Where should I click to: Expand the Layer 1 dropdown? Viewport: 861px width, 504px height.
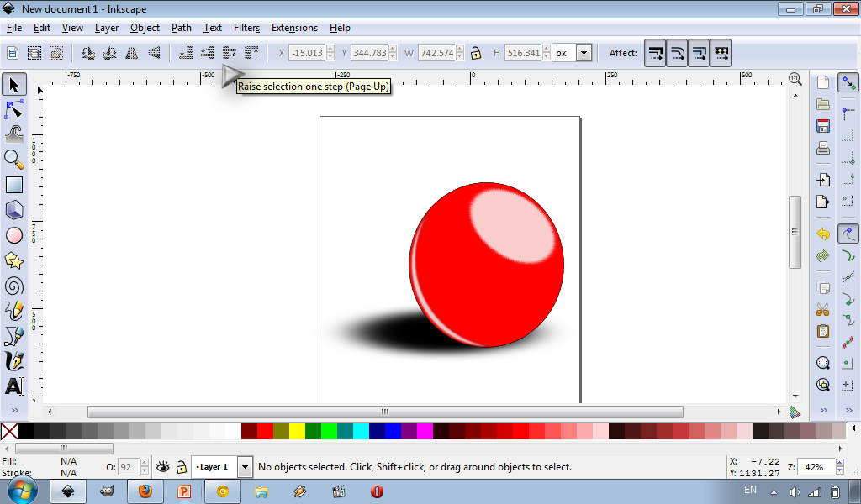(245, 467)
